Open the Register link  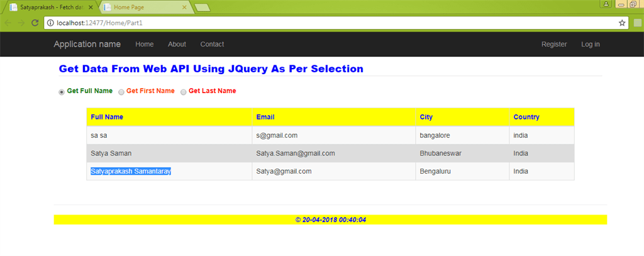554,45
